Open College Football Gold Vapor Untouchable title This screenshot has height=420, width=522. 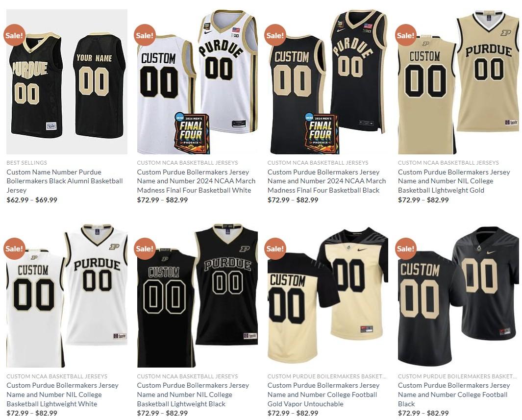[x=323, y=395]
